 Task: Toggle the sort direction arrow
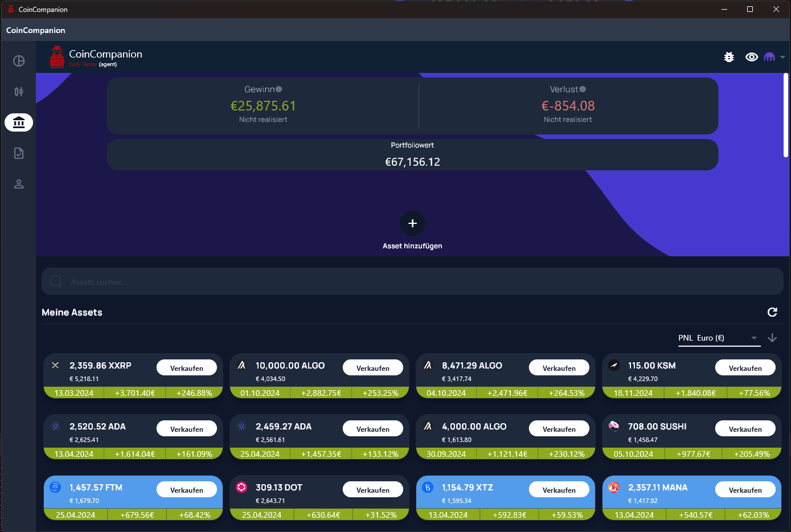(772, 338)
